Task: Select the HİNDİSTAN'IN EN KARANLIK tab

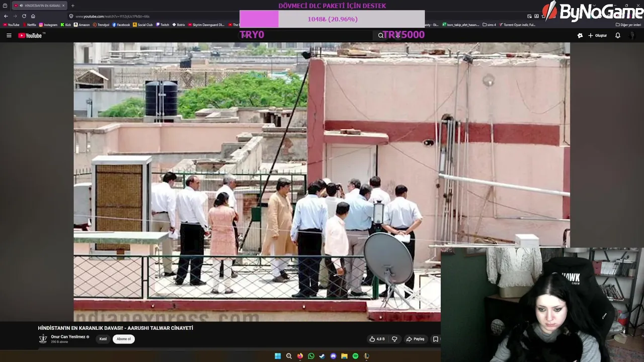Action: pos(39,6)
